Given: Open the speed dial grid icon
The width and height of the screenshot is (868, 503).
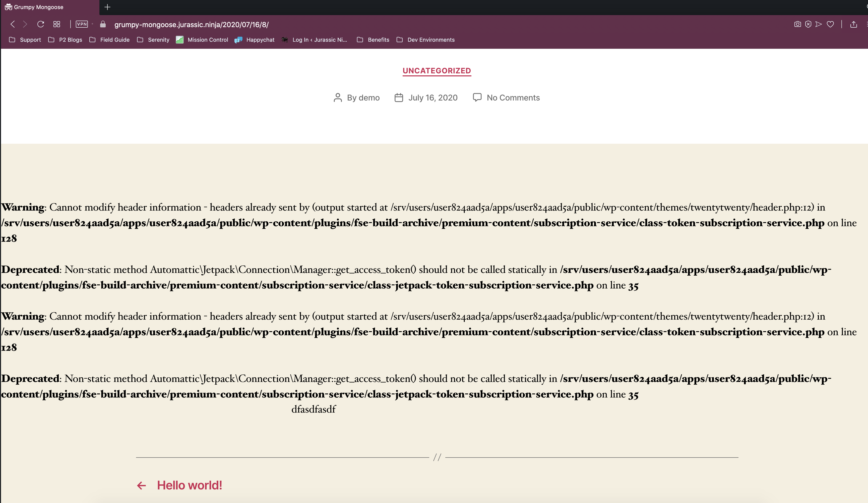Looking at the screenshot, I should tap(57, 24).
